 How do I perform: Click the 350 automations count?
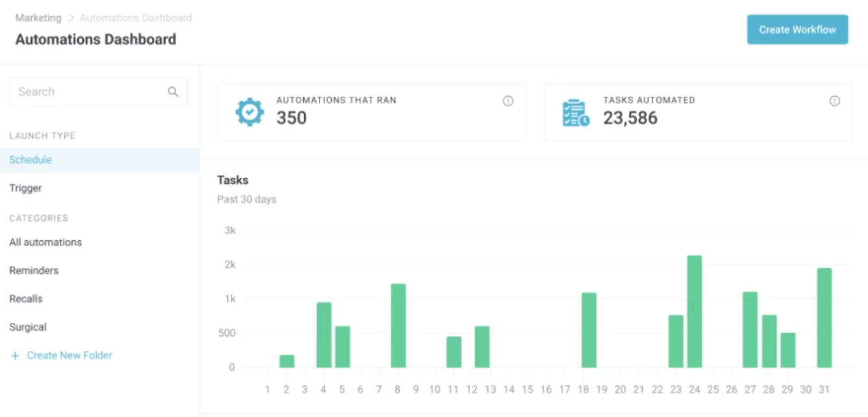291,118
